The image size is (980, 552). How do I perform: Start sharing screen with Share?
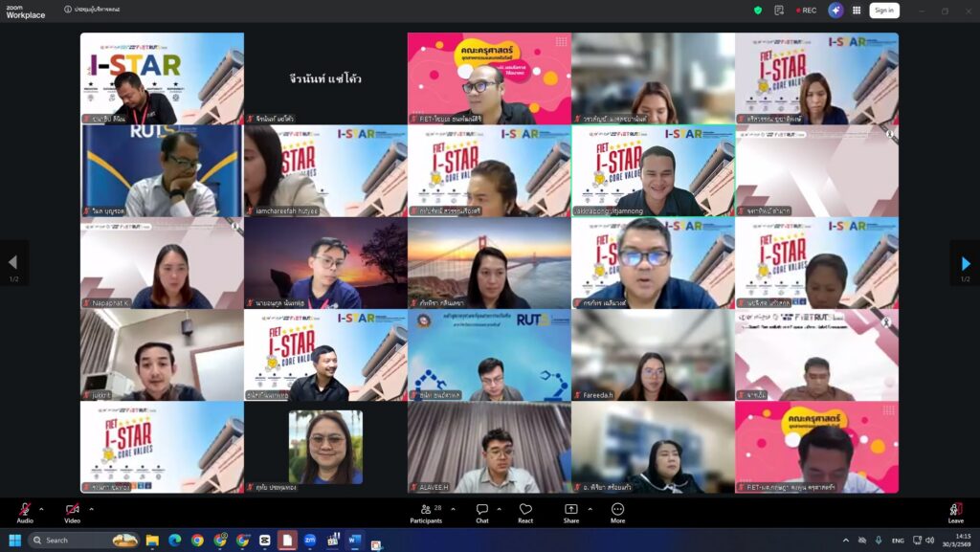tap(570, 513)
